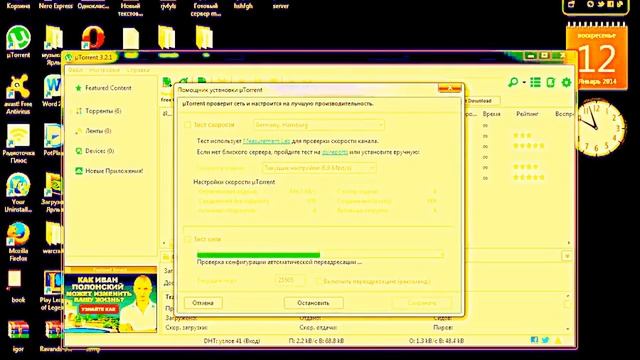Image resolution: width=640 pixels, height=360 pixels.
Task: Click the green network test progress bar
Action: pos(320,255)
